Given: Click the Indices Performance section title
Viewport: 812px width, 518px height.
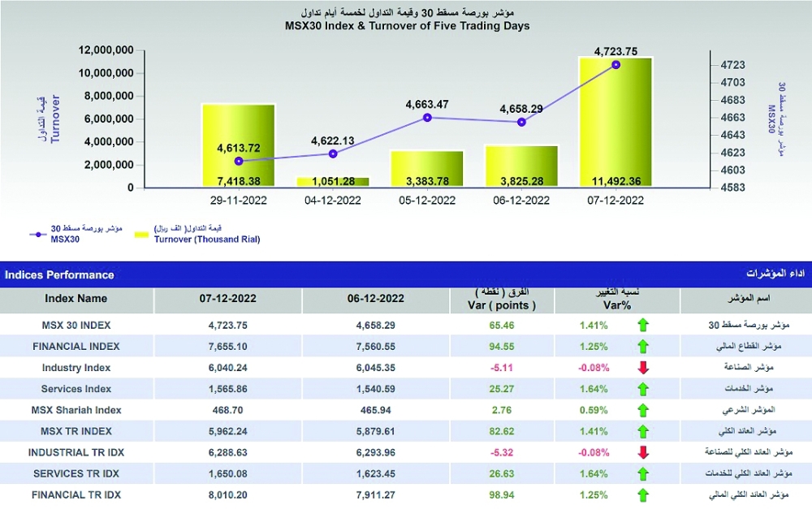Looking at the screenshot, I should pos(59,274).
